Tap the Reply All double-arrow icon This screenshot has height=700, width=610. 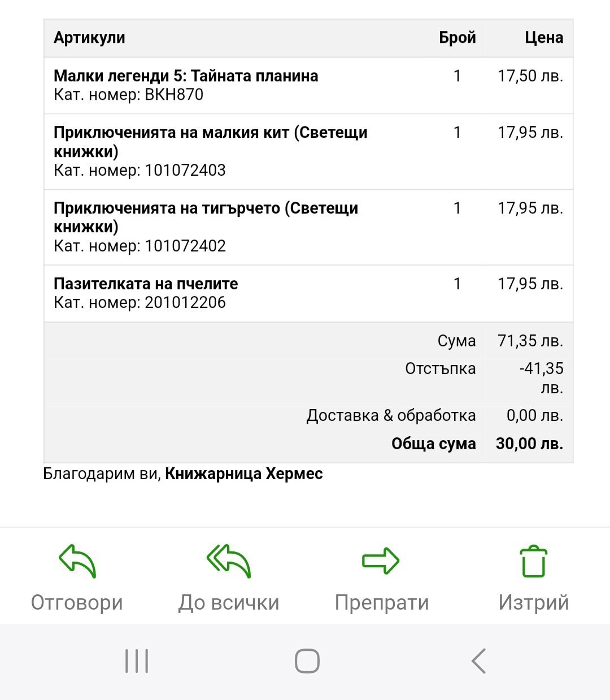coord(229,561)
